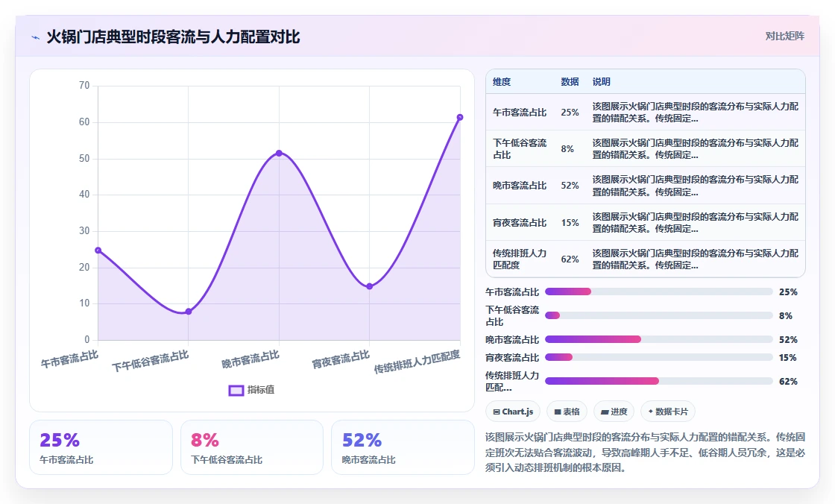
Task: Click the 62% value in the table
Action: point(570,259)
